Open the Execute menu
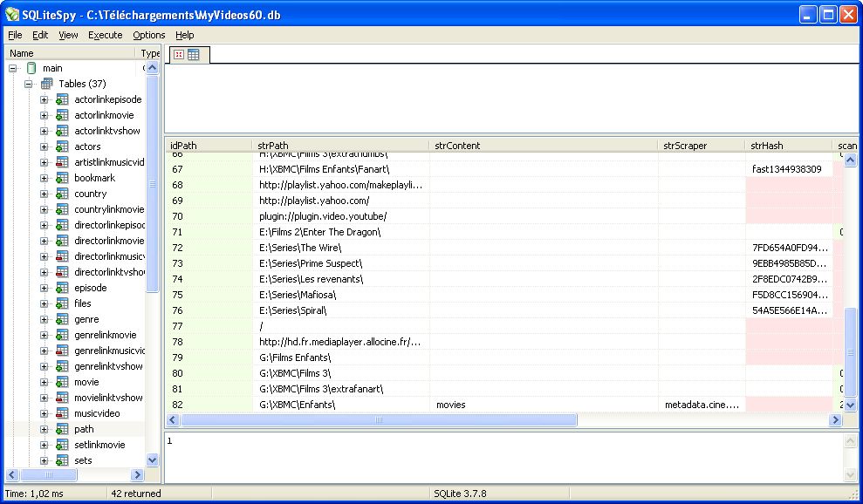863x504 pixels. 105,35
